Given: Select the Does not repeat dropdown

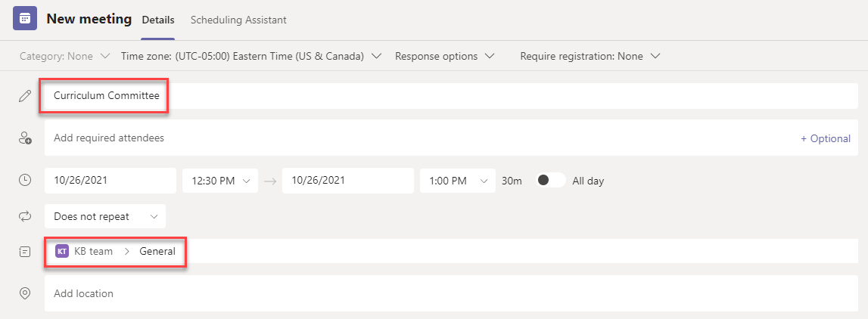Looking at the screenshot, I should (x=105, y=216).
